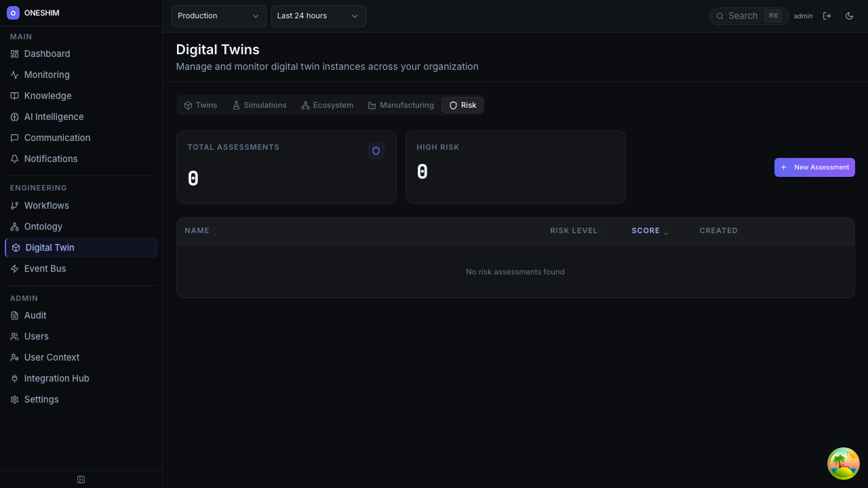Go to Monitoring via its pulse icon
This screenshot has height=488, width=868.
(14, 75)
